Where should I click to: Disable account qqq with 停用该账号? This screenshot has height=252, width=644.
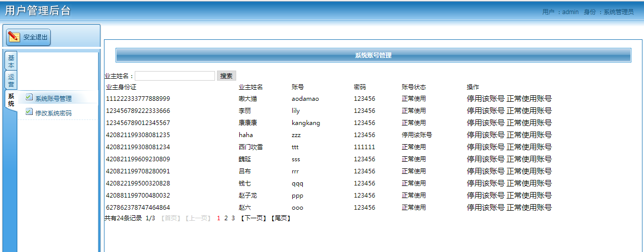click(486, 183)
